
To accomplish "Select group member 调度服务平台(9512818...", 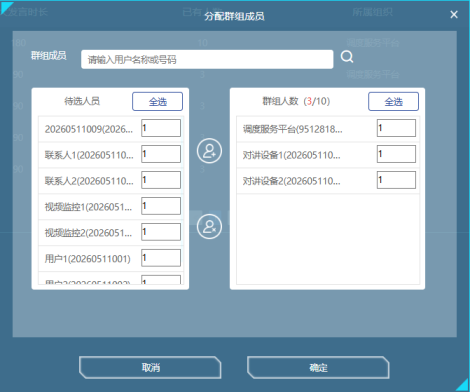I will tap(292, 129).
